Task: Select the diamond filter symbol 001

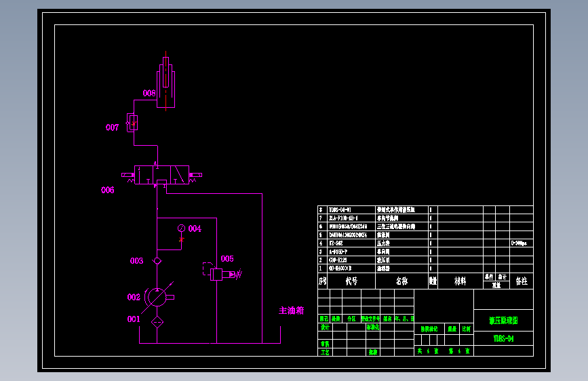Action: click(x=157, y=322)
